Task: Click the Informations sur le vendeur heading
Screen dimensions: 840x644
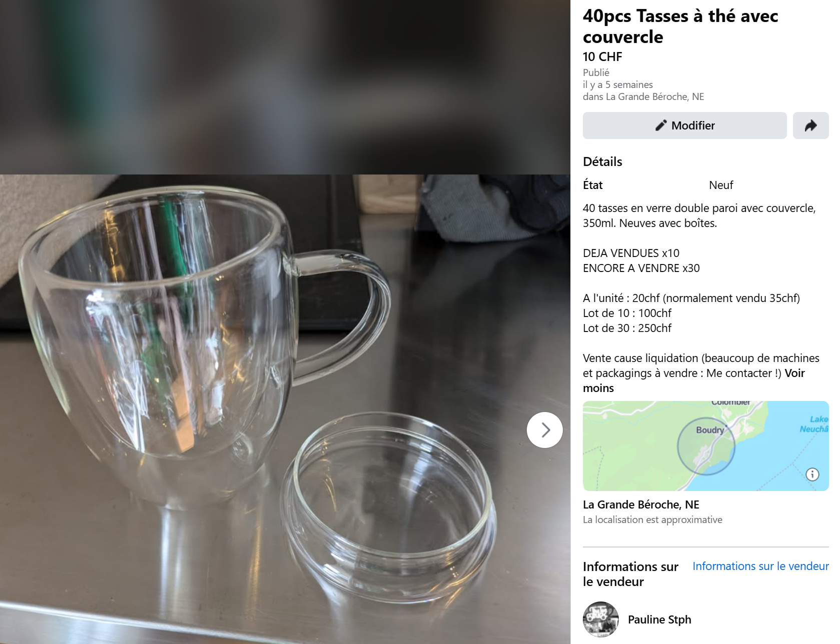Action: 630,574
